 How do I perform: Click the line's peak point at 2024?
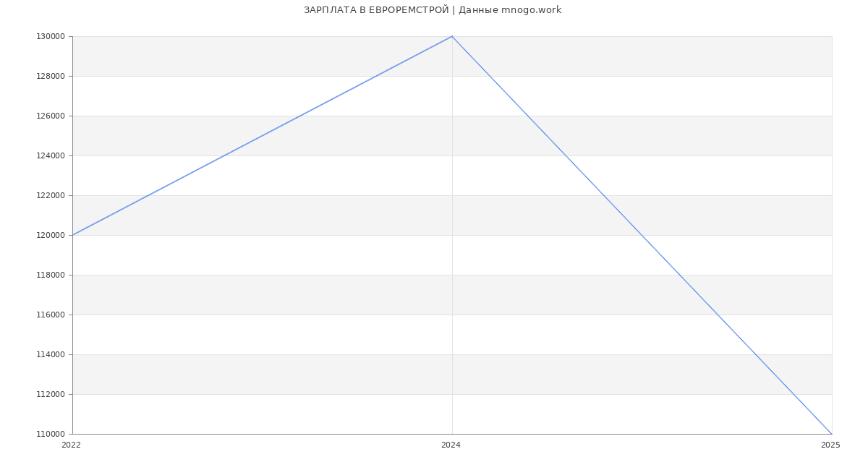[x=452, y=36]
